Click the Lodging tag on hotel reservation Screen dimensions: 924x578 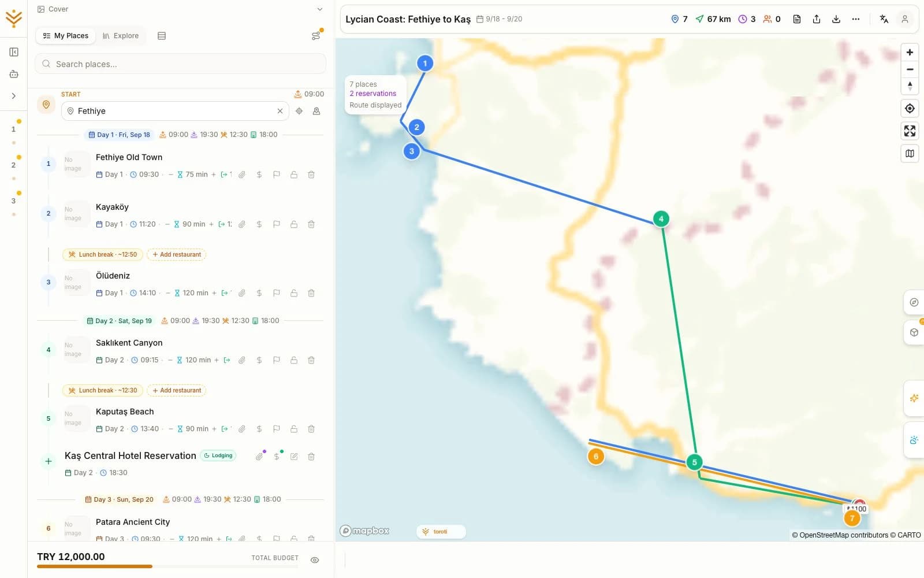pyautogui.click(x=218, y=455)
